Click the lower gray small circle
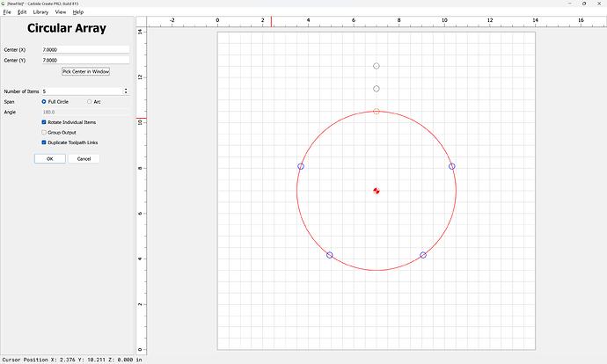The width and height of the screenshot is (607, 364). [377, 89]
